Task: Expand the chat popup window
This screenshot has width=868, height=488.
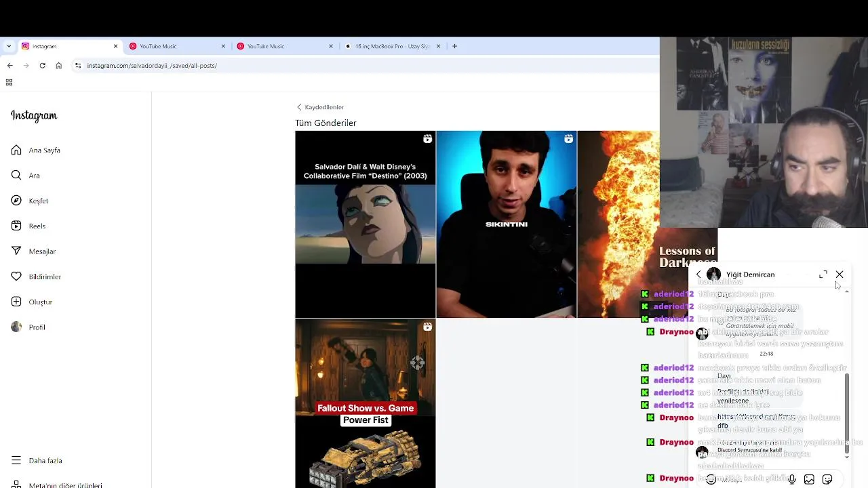Action: [823, 274]
